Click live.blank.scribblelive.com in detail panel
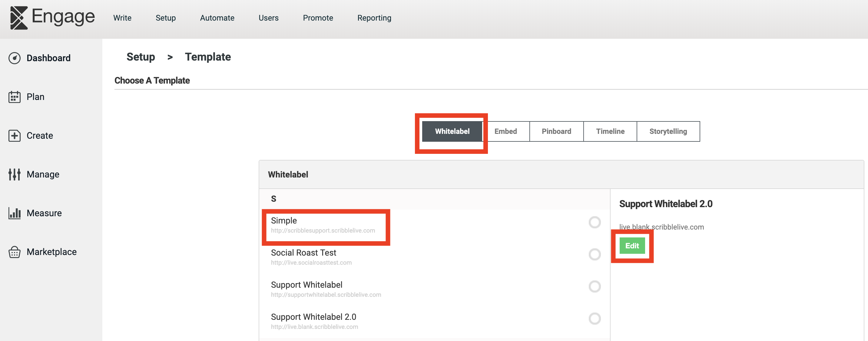Viewport: 868px width, 341px height. [661, 227]
